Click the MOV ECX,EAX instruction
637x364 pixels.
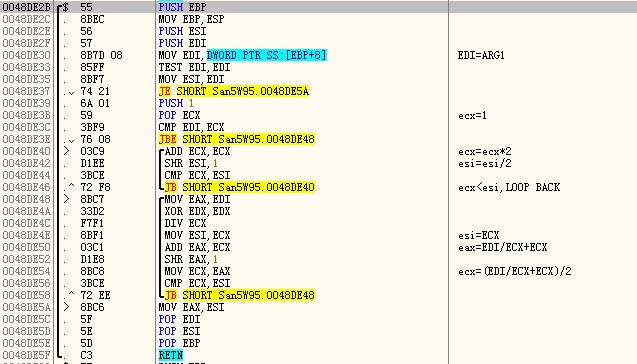(x=197, y=271)
